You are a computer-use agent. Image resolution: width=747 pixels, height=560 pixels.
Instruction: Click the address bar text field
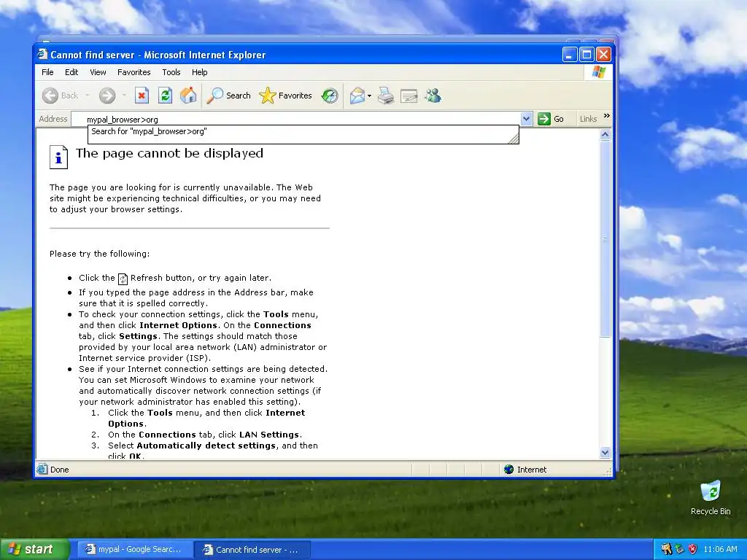click(296, 119)
